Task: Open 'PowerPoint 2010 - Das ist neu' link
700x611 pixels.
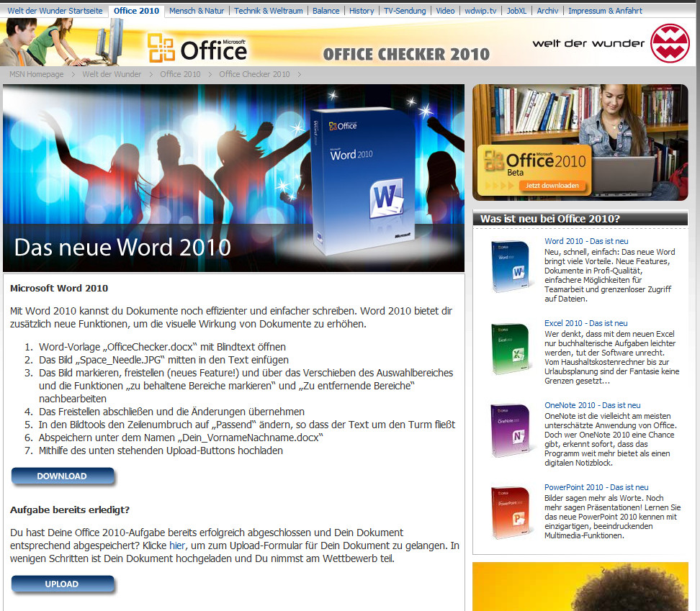Action: click(x=596, y=487)
